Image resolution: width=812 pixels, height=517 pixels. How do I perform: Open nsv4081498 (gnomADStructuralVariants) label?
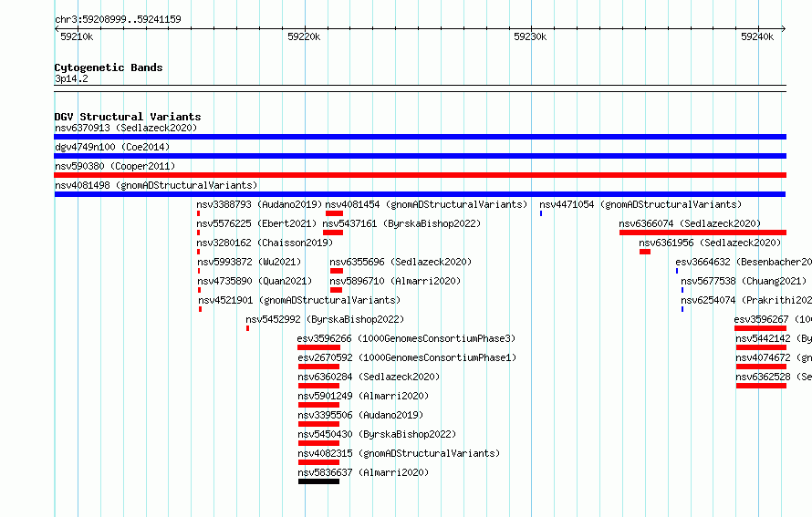(x=156, y=185)
